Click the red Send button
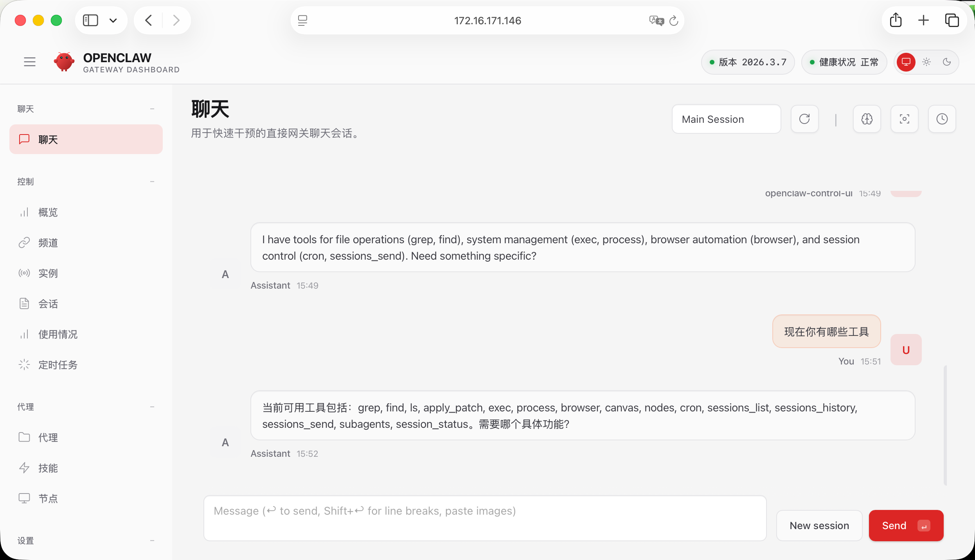This screenshot has width=975, height=560. [x=905, y=526]
